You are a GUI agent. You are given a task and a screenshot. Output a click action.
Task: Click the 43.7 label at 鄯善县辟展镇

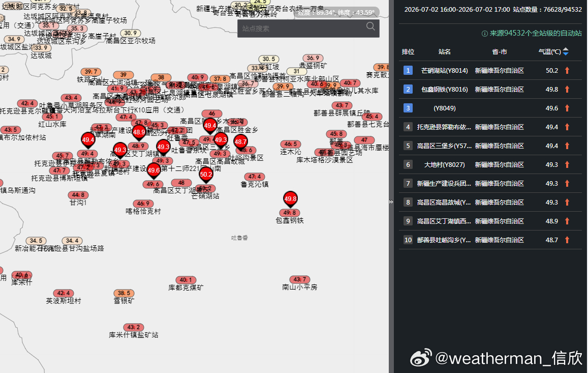tap(342, 105)
